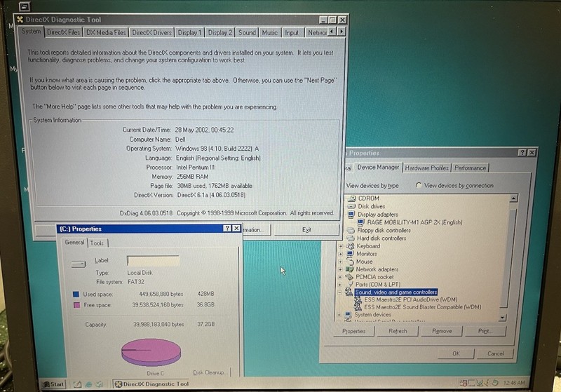
Task: Click the ESS Maestro2E Sound Blaster Compatible icon
Action: pos(358,307)
